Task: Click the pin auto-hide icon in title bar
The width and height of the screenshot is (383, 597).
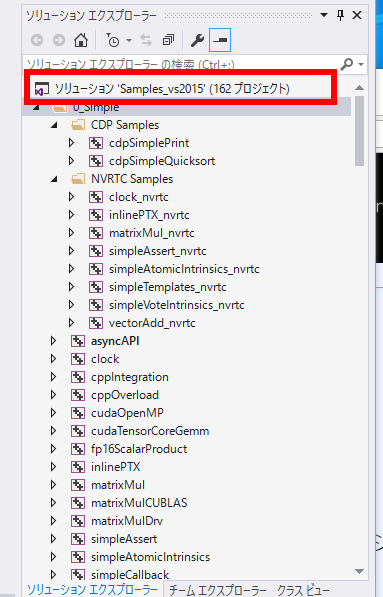Action: click(x=340, y=15)
